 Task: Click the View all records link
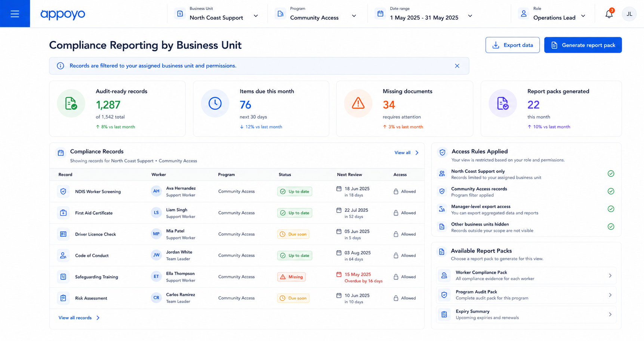[x=79, y=318]
